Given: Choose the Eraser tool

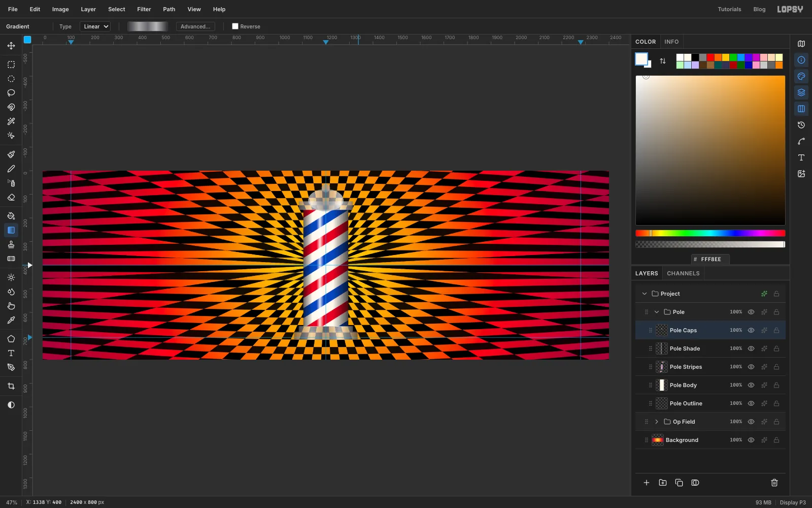Looking at the screenshot, I should tap(11, 198).
